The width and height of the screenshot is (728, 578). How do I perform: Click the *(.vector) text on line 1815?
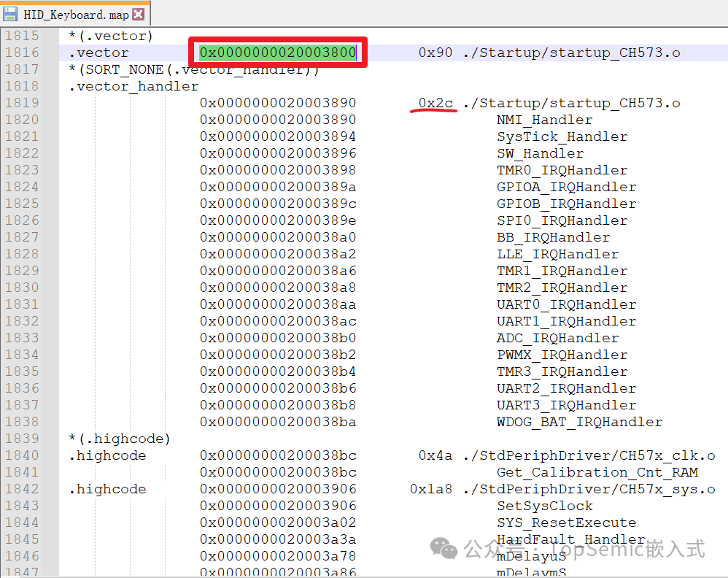pyautogui.click(x=111, y=36)
